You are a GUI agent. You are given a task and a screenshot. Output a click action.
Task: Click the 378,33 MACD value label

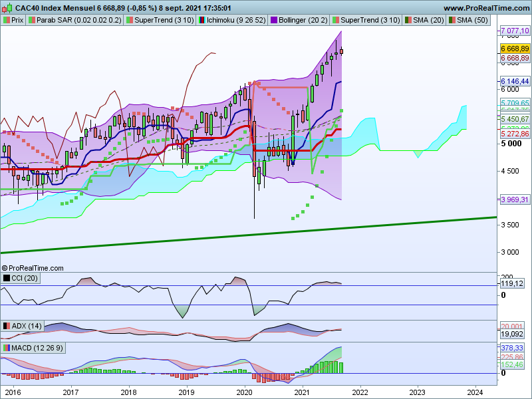(x=512, y=348)
